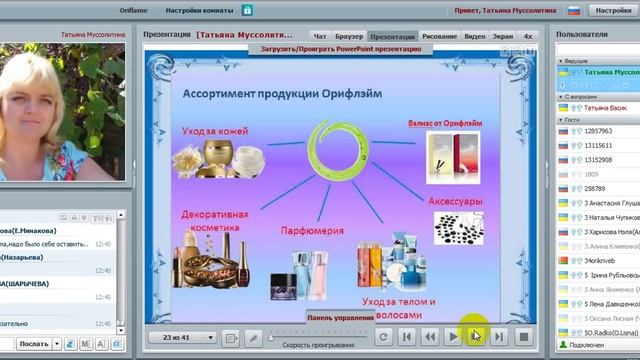Switch to the Чат tab

click(x=320, y=36)
